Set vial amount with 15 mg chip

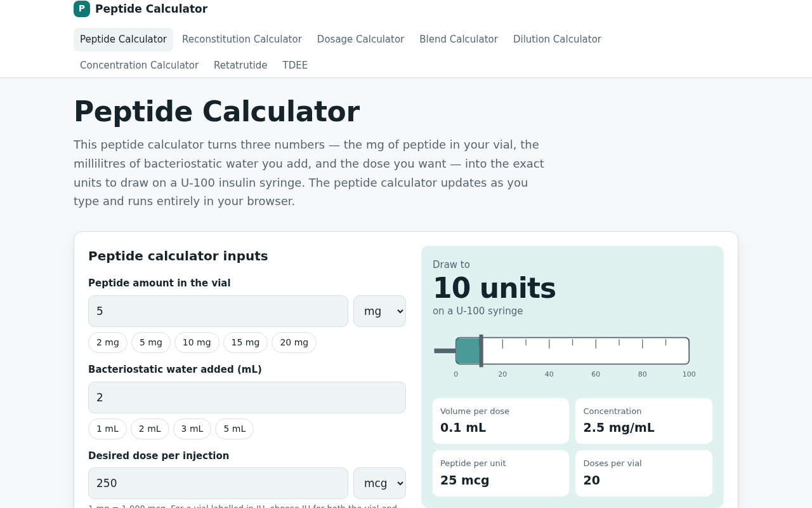[x=246, y=342]
